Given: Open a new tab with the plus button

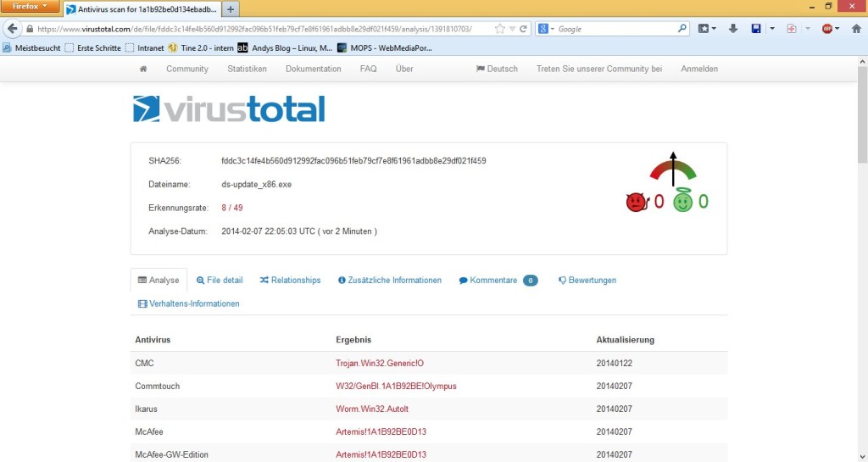Looking at the screenshot, I should [x=231, y=8].
